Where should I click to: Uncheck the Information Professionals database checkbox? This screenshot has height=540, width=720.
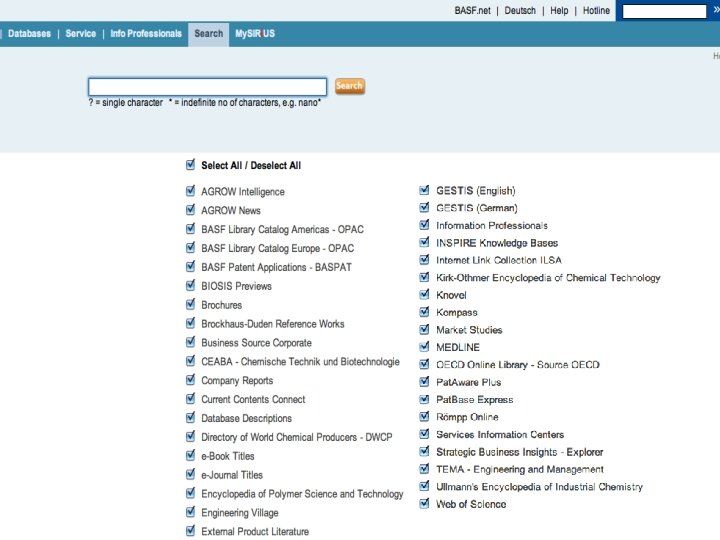click(x=425, y=225)
